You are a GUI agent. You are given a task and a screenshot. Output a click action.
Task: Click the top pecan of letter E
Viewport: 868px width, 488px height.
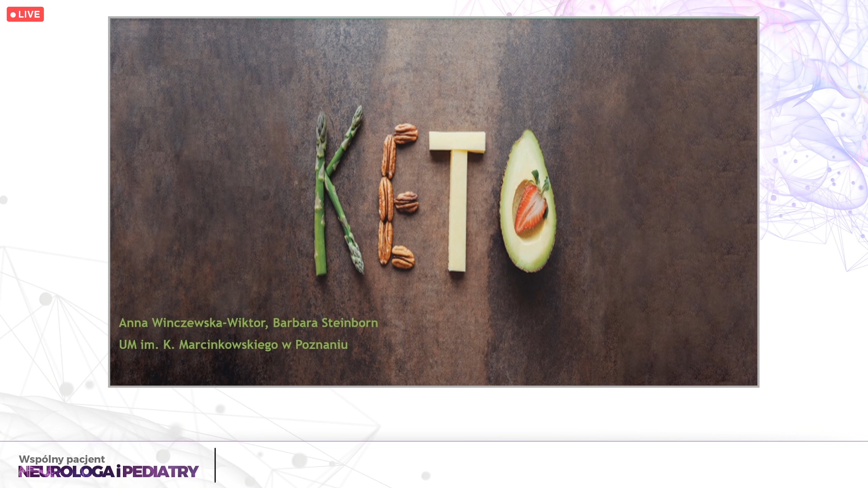pyautogui.click(x=406, y=133)
